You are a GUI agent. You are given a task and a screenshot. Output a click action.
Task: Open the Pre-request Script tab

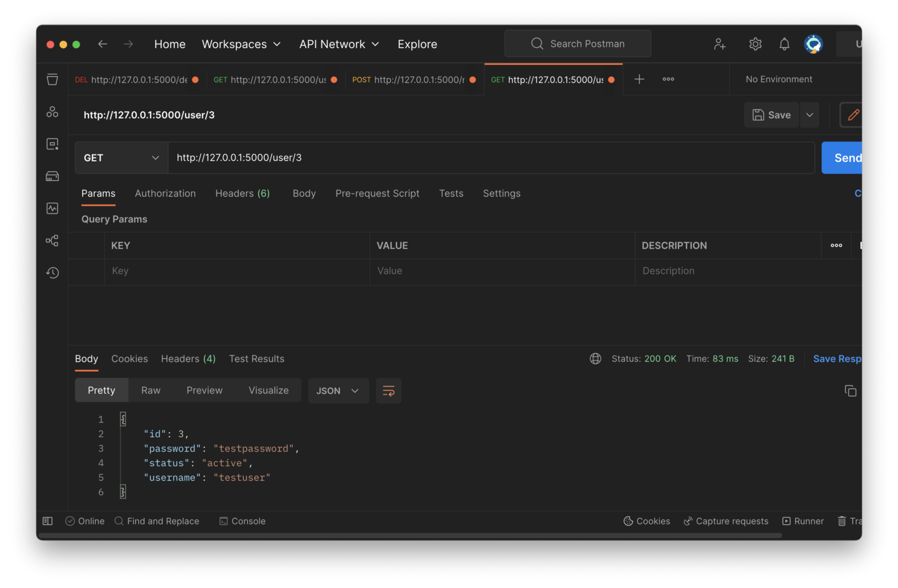click(x=377, y=193)
